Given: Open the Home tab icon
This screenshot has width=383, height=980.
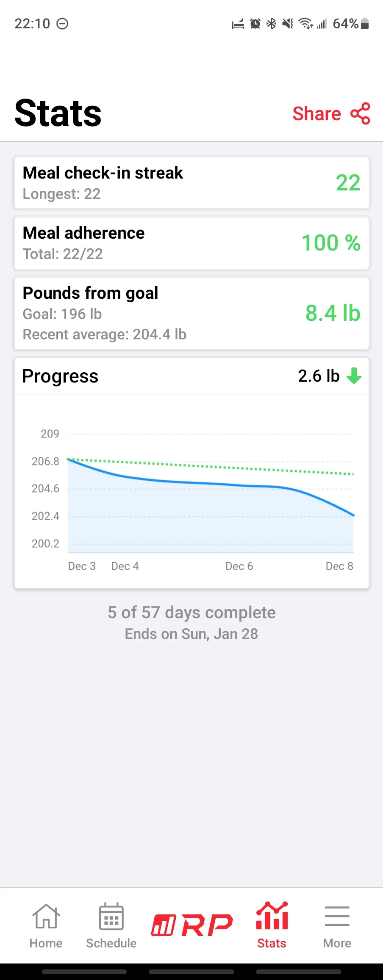Looking at the screenshot, I should coord(46,916).
